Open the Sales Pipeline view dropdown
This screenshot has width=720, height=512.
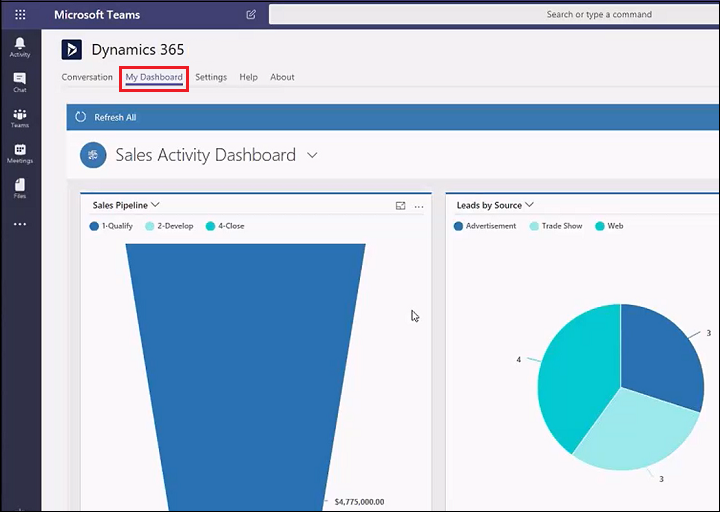coord(155,205)
